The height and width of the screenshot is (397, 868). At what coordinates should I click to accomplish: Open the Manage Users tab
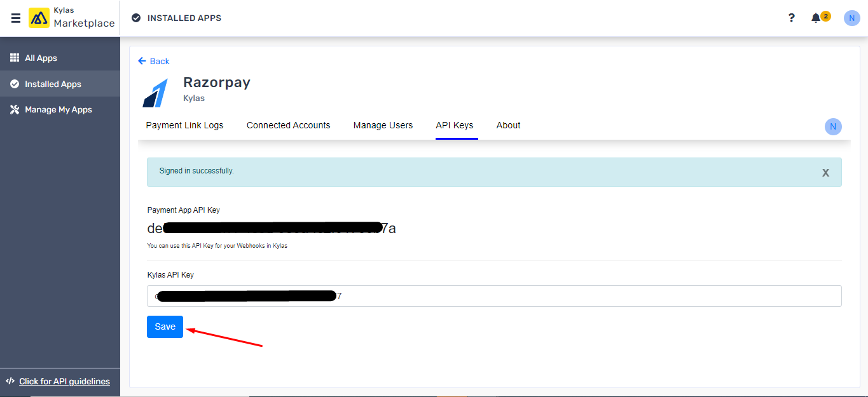coord(383,125)
